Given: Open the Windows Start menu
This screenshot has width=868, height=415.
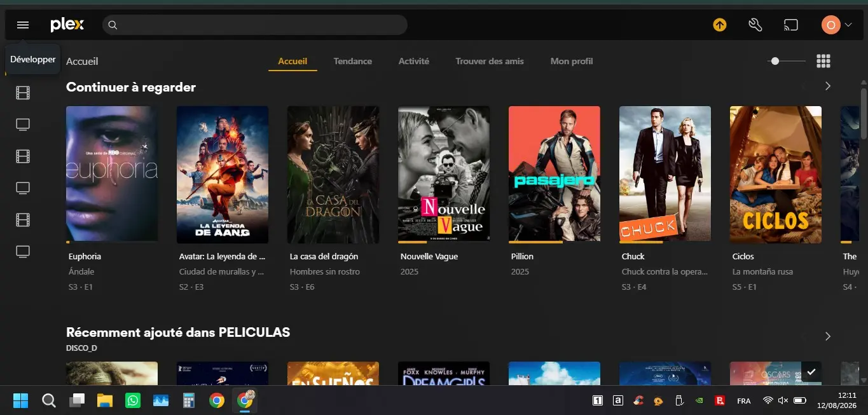Looking at the screenshot, I should [20, 400].
